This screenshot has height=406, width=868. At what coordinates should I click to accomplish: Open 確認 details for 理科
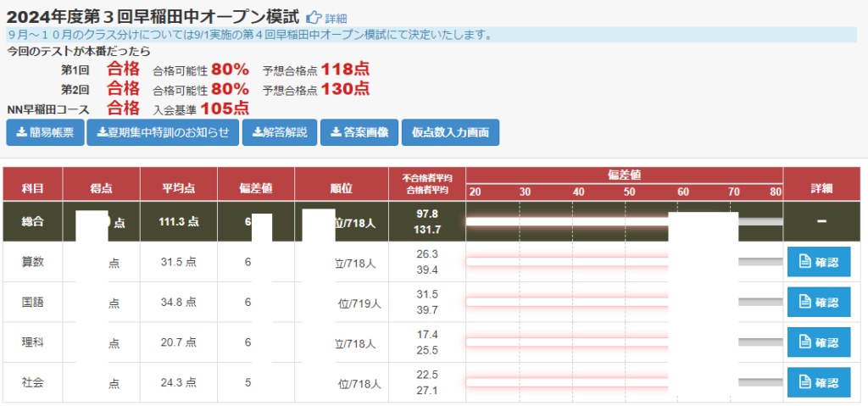818,342
